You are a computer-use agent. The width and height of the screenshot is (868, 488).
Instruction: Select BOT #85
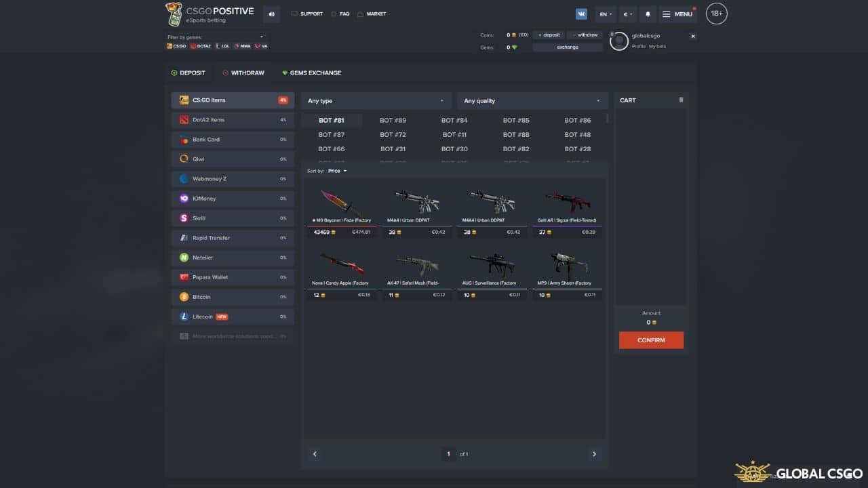pos(516,121)
